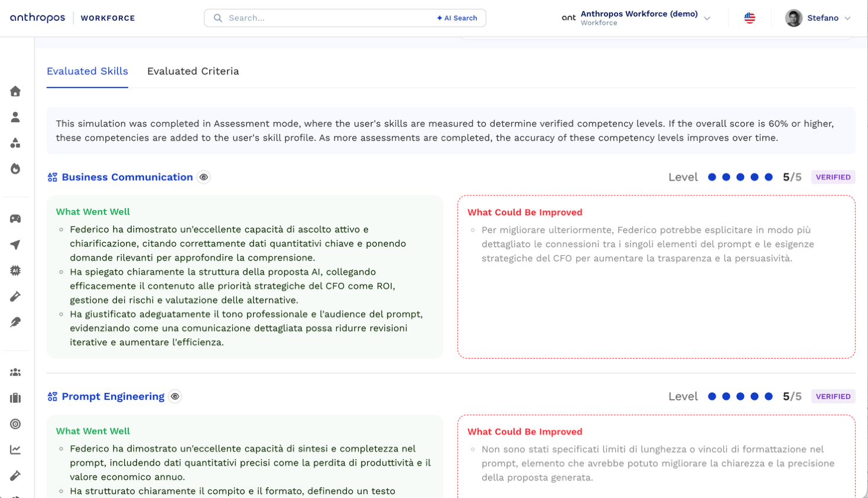The image size is (868, 498).
Task: Click the bullet starting 'Ha giustificato adeguatamente il tono'
Action: (x=246, y=328)
